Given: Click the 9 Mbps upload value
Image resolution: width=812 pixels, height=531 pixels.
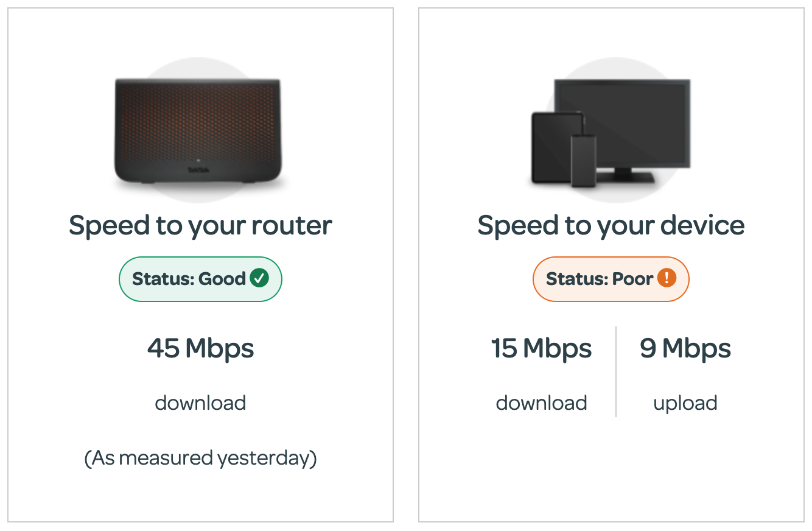Looking at the screenshot, I should click(684, 348).
